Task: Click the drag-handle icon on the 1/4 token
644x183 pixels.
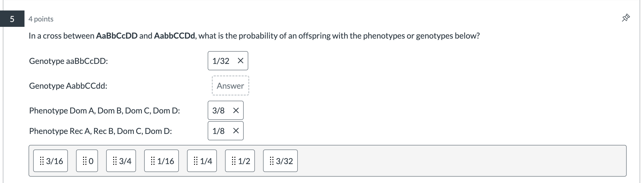Action: click(195, 161)
